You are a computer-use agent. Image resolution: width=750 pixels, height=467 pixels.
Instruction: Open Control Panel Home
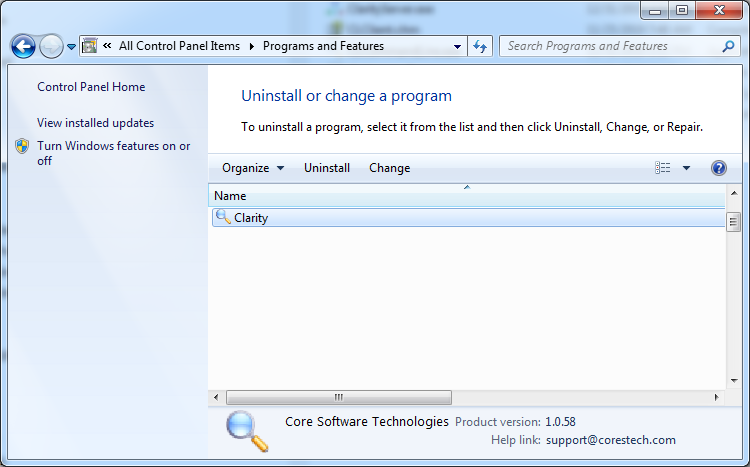91,87
